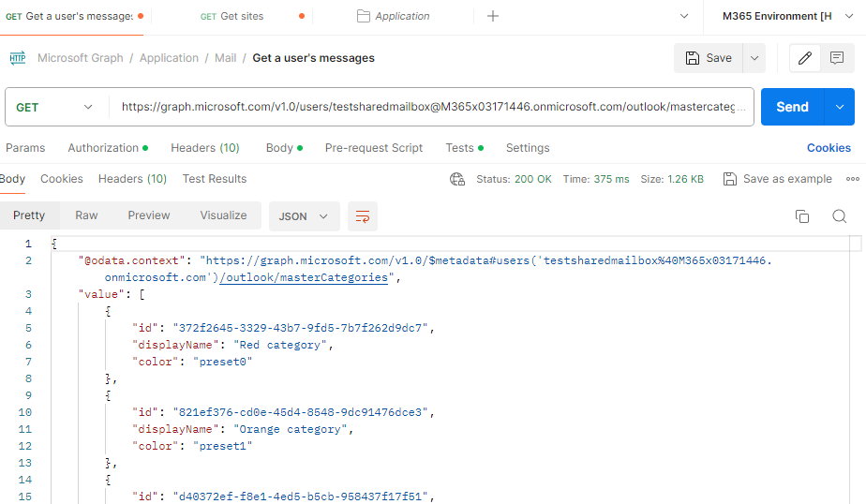Toggle the line wrap icon
This screenshot has height=504, width=866.
tap(363, 216)
